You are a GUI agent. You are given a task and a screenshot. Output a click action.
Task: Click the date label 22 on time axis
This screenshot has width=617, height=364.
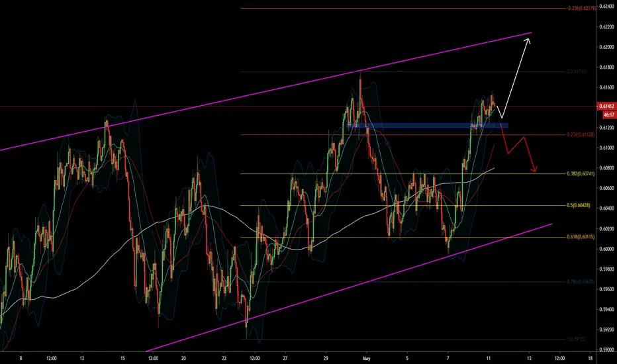(x=224, y=359)
